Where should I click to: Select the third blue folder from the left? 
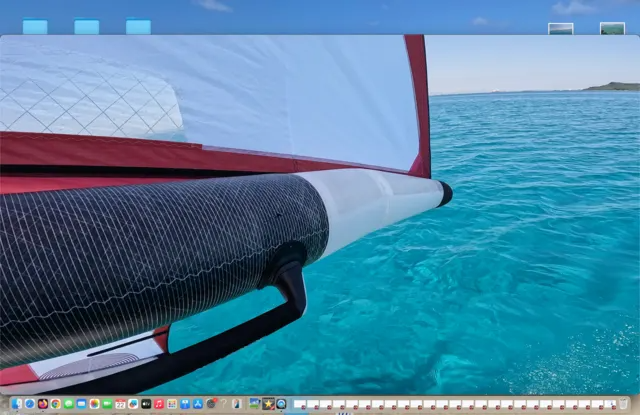pyautogui.click(x=138, y=27)
